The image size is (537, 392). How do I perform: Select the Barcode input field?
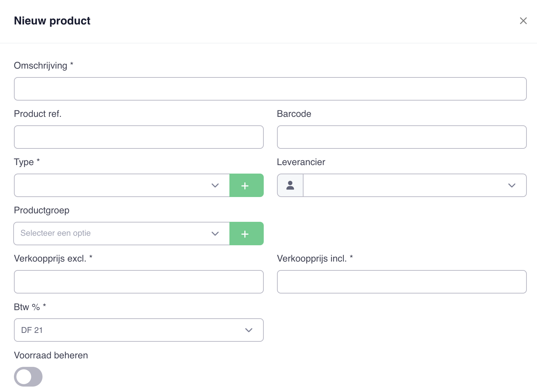tap(402, 137)
